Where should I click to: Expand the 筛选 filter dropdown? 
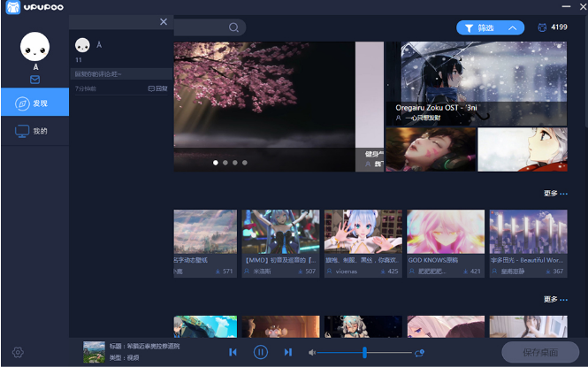pos(490,27)
